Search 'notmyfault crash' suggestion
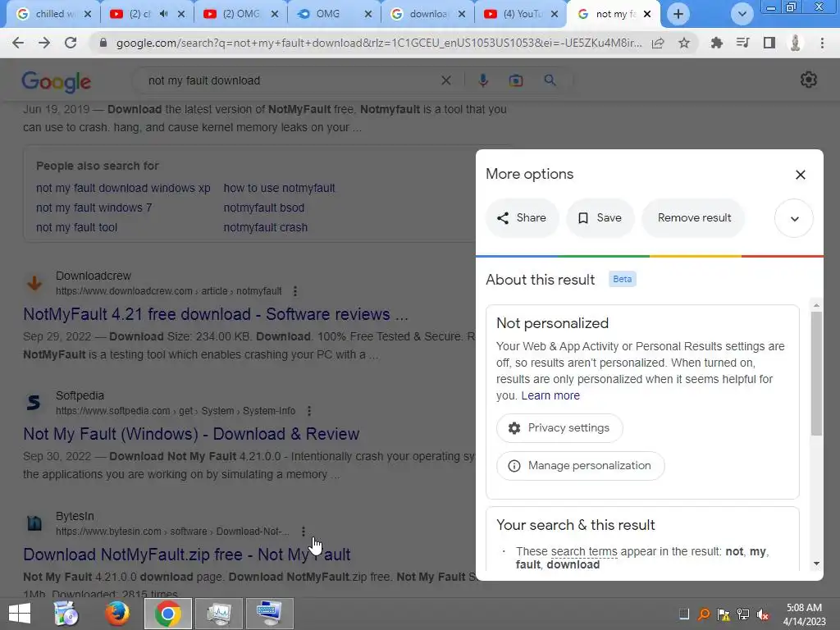Screen dimensions: 840x630 (265, 227)
